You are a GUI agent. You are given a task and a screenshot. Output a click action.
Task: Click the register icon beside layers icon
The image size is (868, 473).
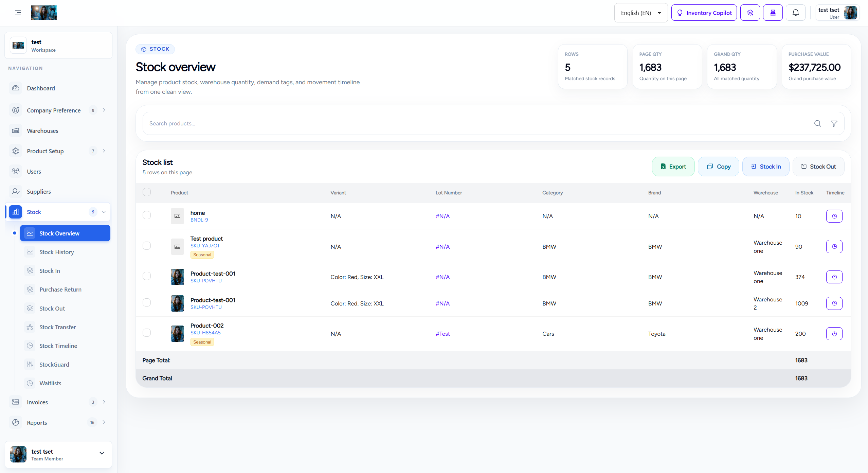(773, 13)
